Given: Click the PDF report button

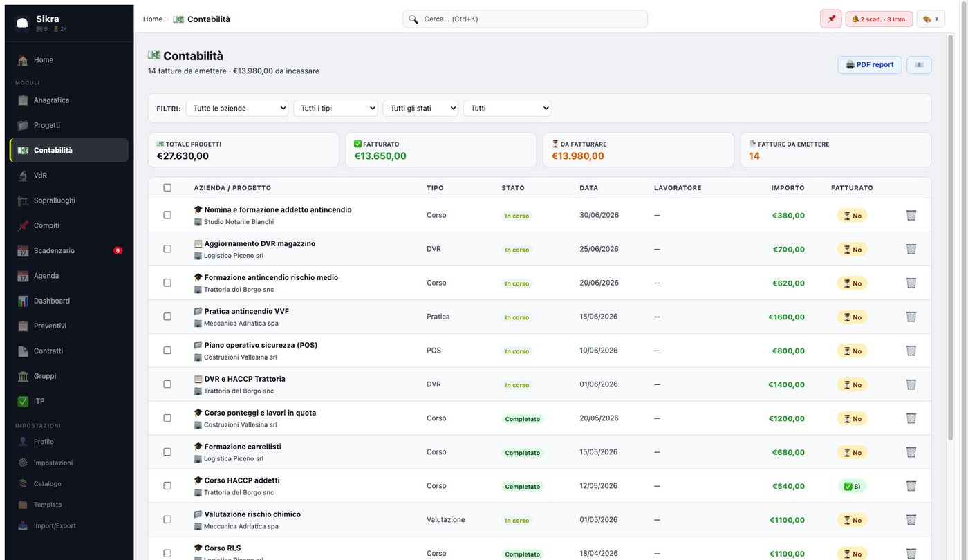Looking at the screenshot, I should pyautogui.click(x=870, y=65).
